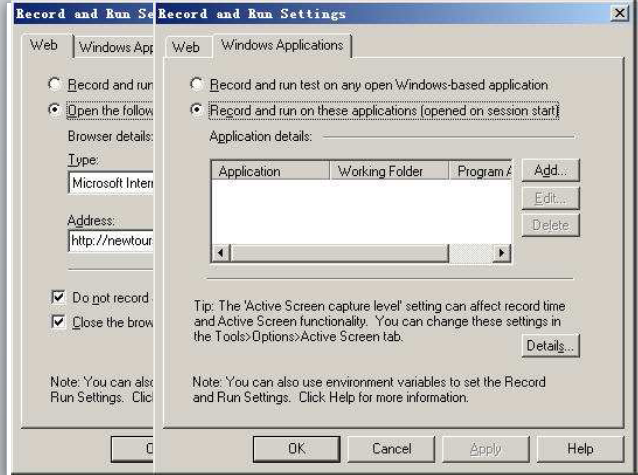Open the browser Type combo box
This screenshot has height=475, width=638.
111,183
